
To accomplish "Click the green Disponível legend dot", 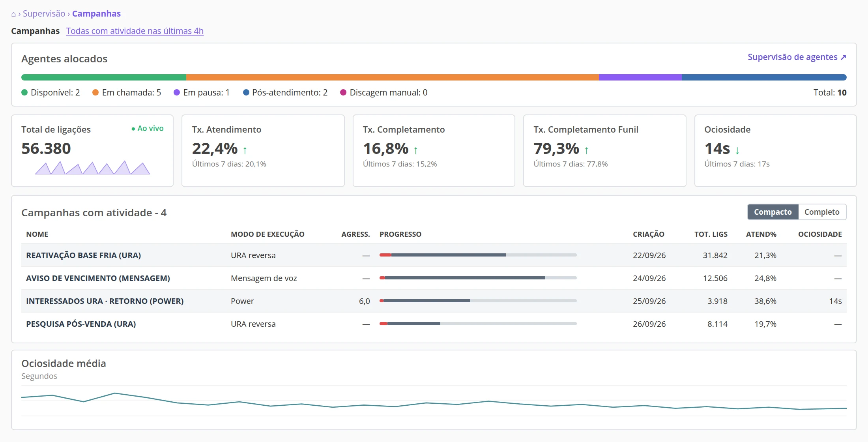I will (x=24, y=92).
